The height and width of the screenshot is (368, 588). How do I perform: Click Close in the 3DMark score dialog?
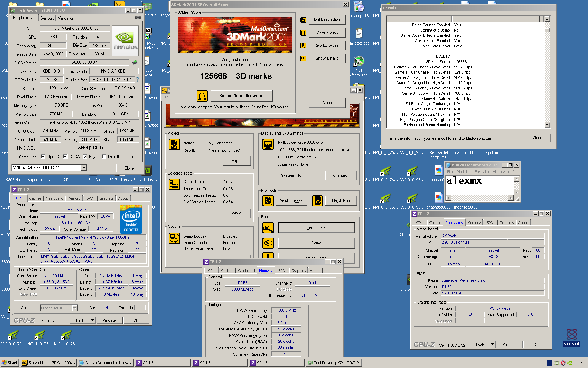(x=327, y=103)
